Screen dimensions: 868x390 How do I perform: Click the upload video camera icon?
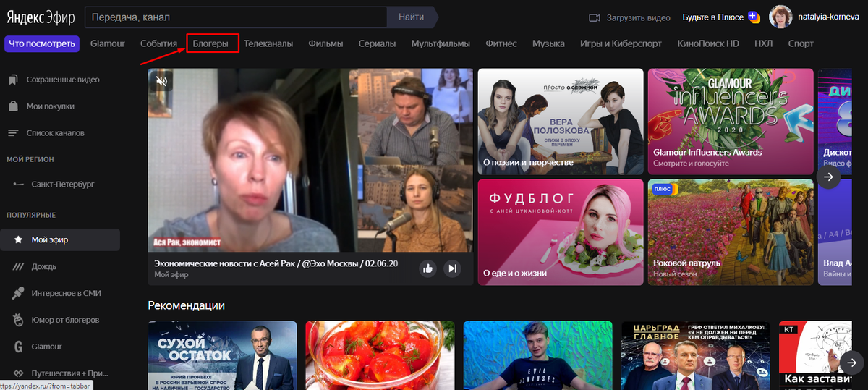tap(595, 17)
